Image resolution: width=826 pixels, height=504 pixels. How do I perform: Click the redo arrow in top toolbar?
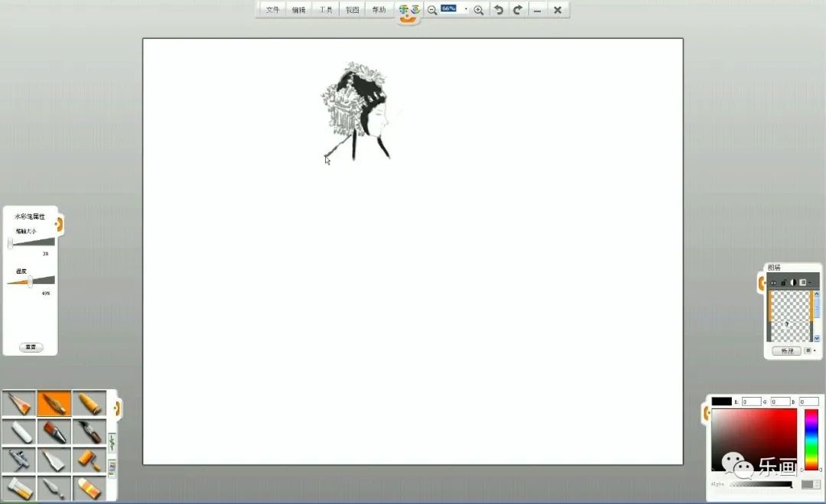pos(518,10)
